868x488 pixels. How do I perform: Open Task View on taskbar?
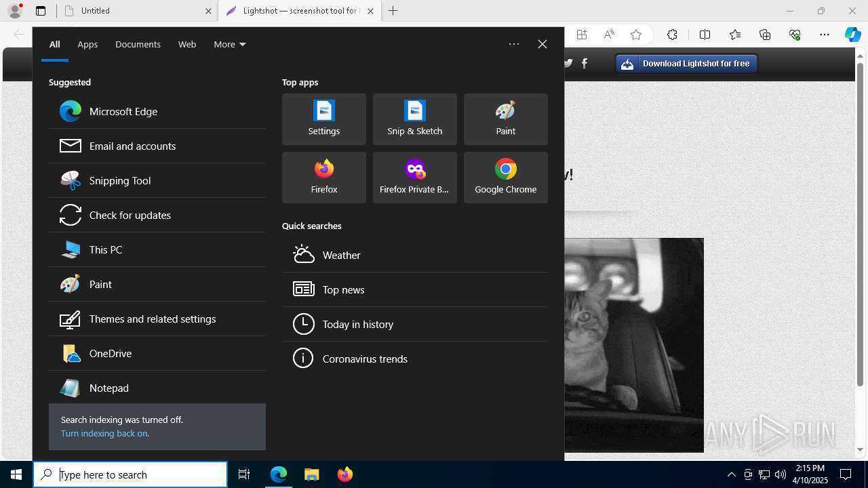[x=244, y=474]
